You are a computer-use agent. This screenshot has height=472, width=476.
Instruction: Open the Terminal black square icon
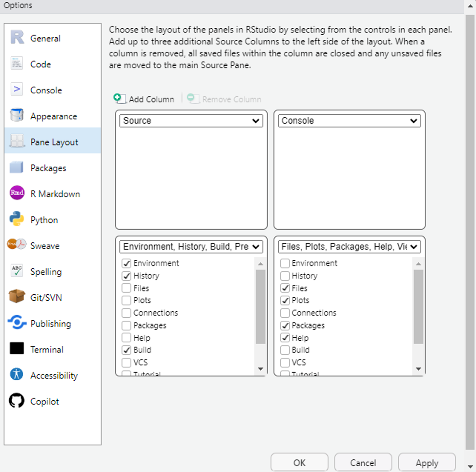(x=17, y=349)
